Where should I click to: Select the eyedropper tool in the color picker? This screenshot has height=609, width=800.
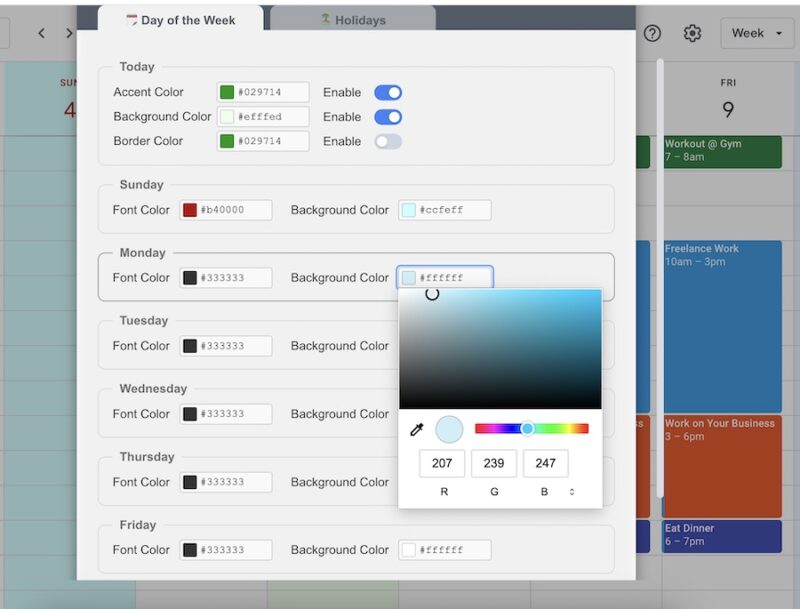418,428
